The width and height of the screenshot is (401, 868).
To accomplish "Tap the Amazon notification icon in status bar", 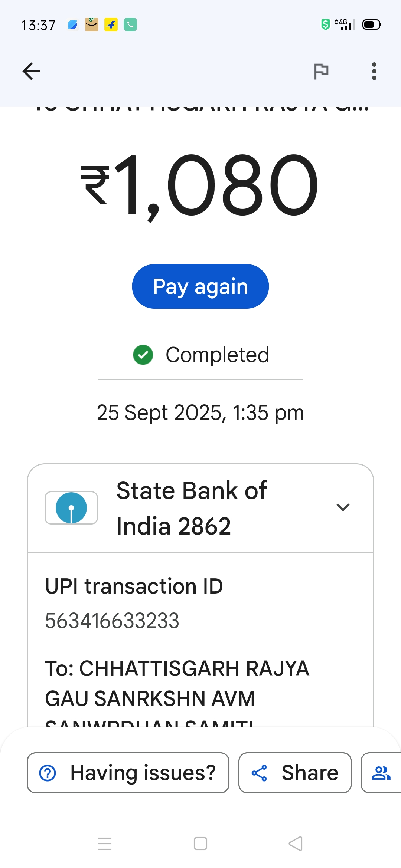I will click(92, 25).
